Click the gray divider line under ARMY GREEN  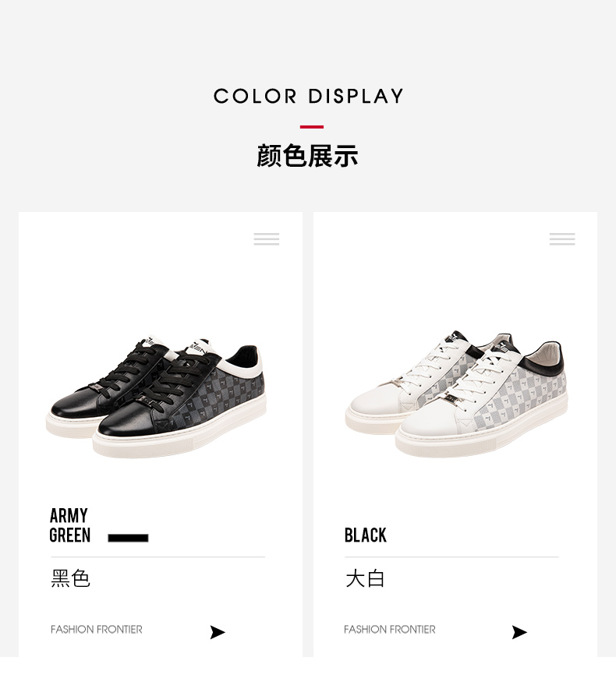click(158, 556)
